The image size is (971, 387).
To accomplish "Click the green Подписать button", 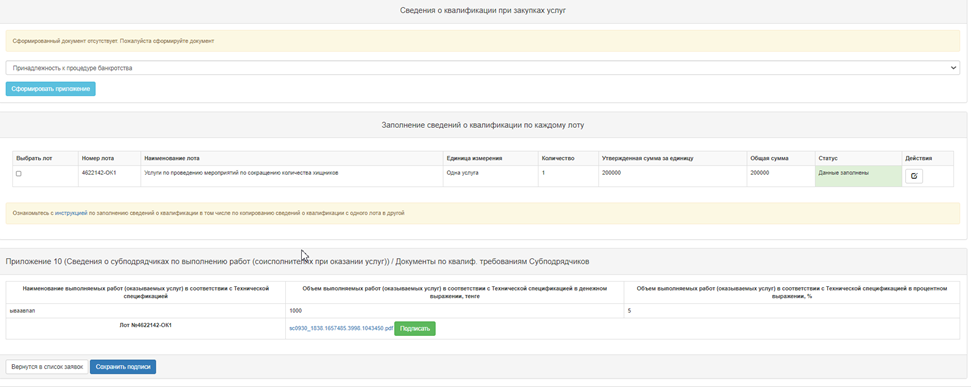I will pyautogui.click(x=415, y=329).
